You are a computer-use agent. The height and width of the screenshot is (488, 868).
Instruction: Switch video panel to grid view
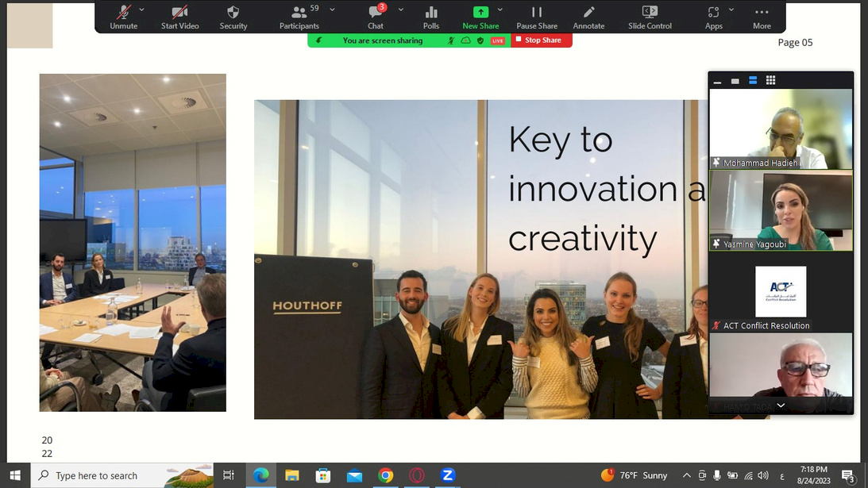(770, 80)
